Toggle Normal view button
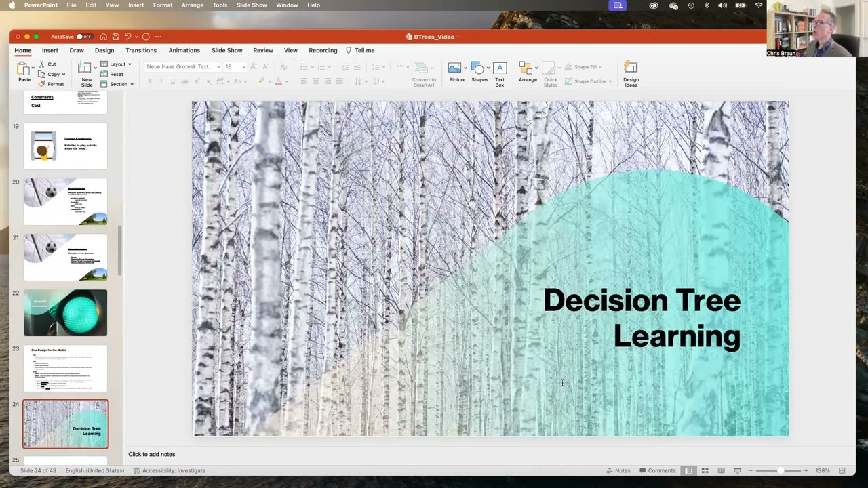Viewport: 868px width, 488px height. (x=688, y=470)
